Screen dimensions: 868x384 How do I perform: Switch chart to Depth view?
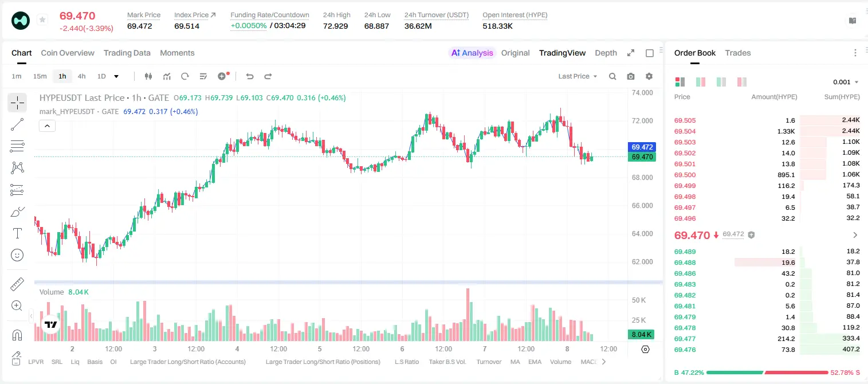606,53
